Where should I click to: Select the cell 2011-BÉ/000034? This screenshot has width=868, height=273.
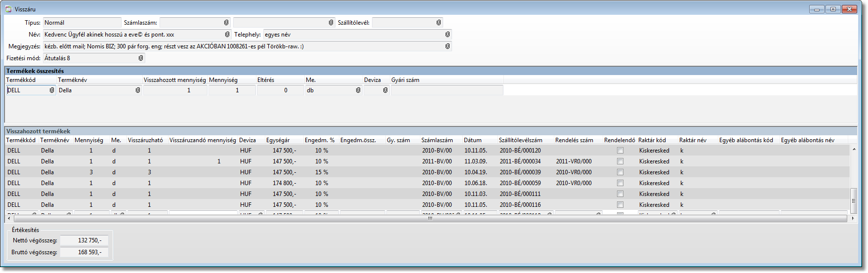click(x=520, y=161)
